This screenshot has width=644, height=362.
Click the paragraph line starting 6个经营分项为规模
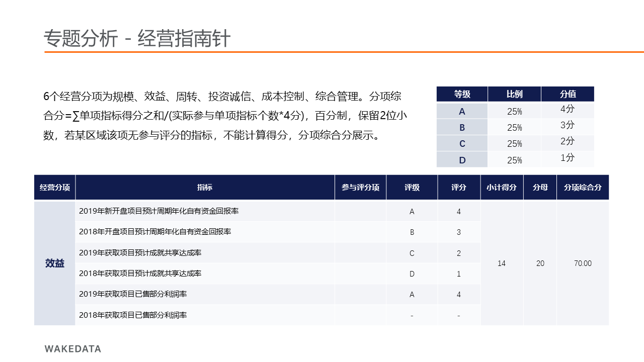click(x=222, y=96)
